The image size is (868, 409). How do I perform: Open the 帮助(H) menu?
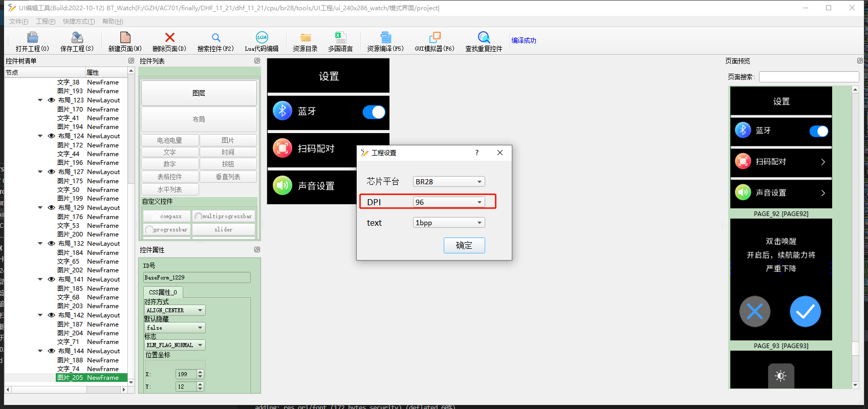113,21
